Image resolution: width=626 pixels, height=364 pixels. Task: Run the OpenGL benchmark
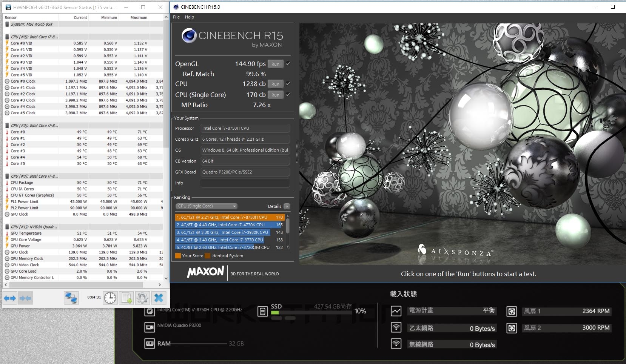[275, 64]
